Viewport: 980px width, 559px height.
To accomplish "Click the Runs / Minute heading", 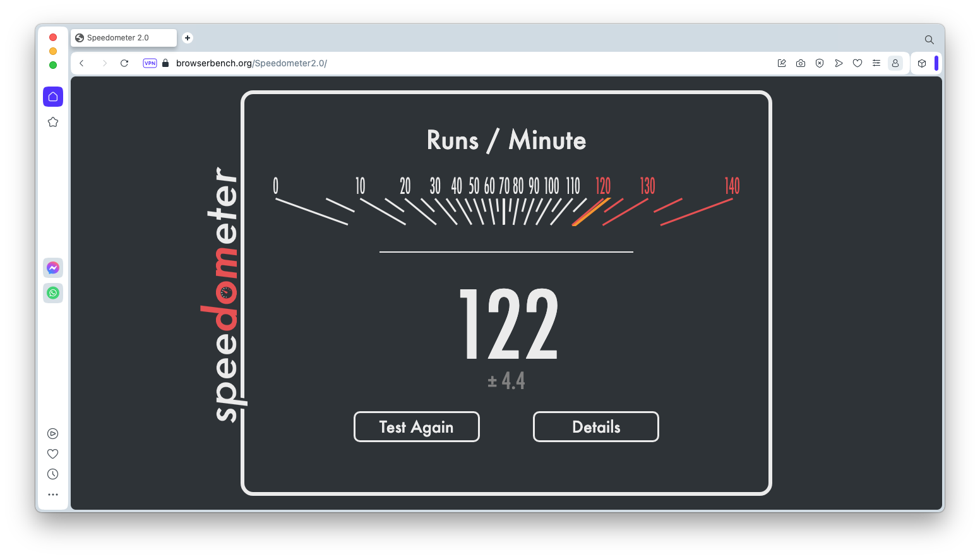I will point(506,140).
